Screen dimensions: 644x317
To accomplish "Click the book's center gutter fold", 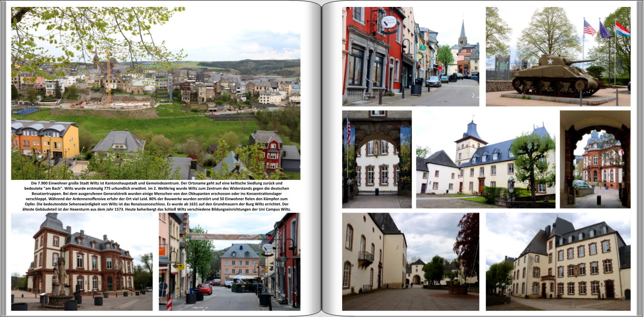I will pos(322,158).
